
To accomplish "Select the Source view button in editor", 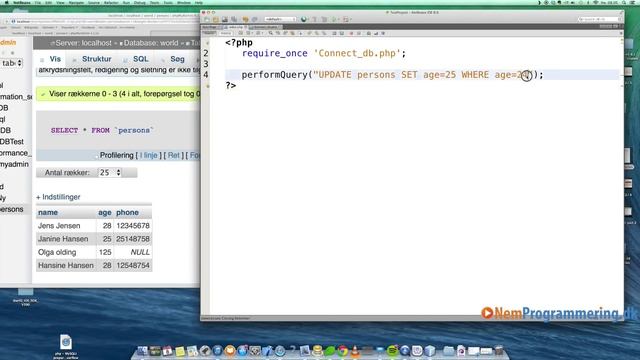I will pos(209,33).
